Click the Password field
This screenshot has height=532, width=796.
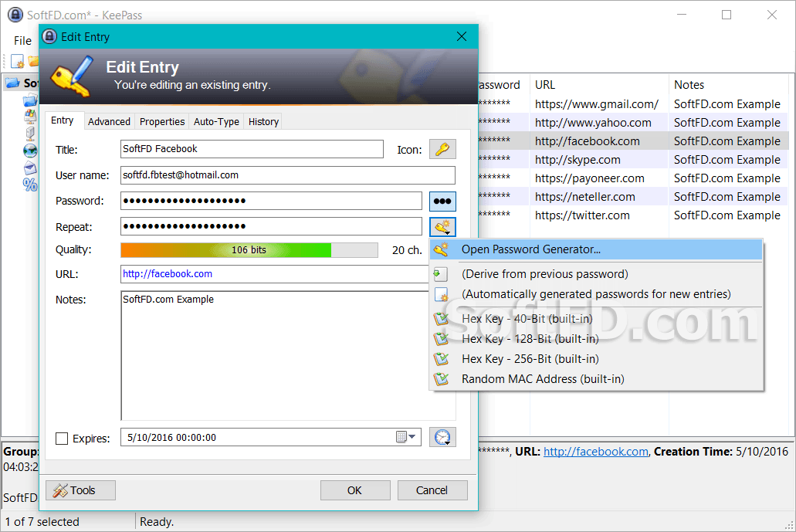point(271,201)
